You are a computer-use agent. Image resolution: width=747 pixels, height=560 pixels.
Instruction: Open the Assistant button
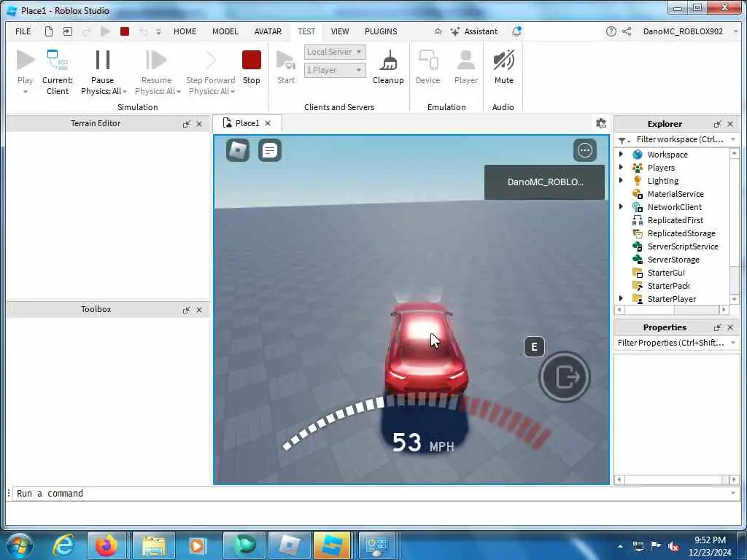point(474,31)
